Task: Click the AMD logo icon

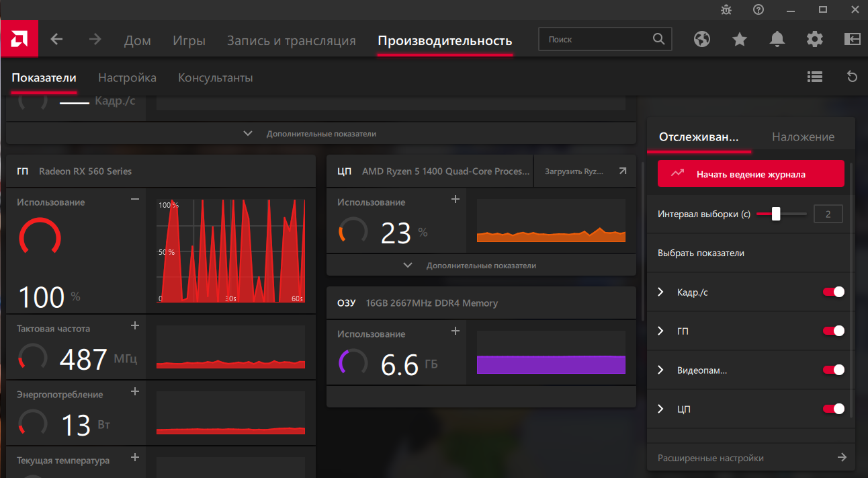Action: point(19,39)
